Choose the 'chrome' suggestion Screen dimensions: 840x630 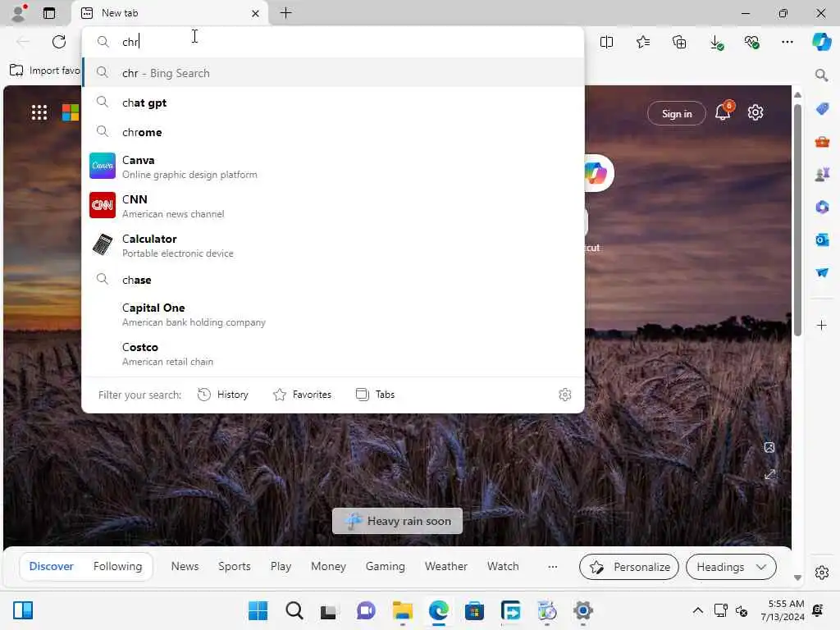pos(333,132)
